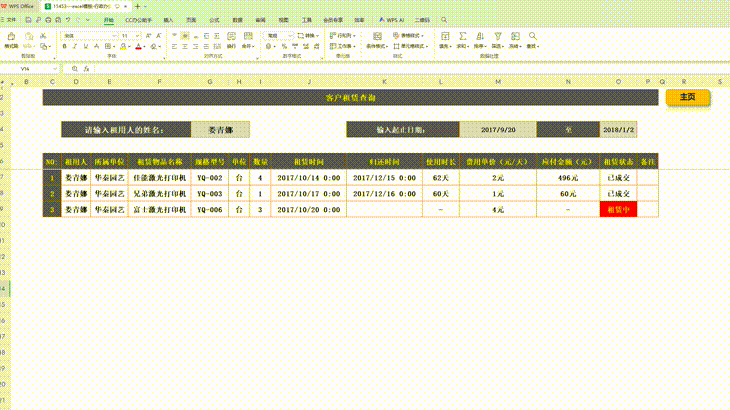Image resolution: width=730 pixels, height=410 pixels.
Task: Toggle Italic formatting
Action: coord(74,47)
